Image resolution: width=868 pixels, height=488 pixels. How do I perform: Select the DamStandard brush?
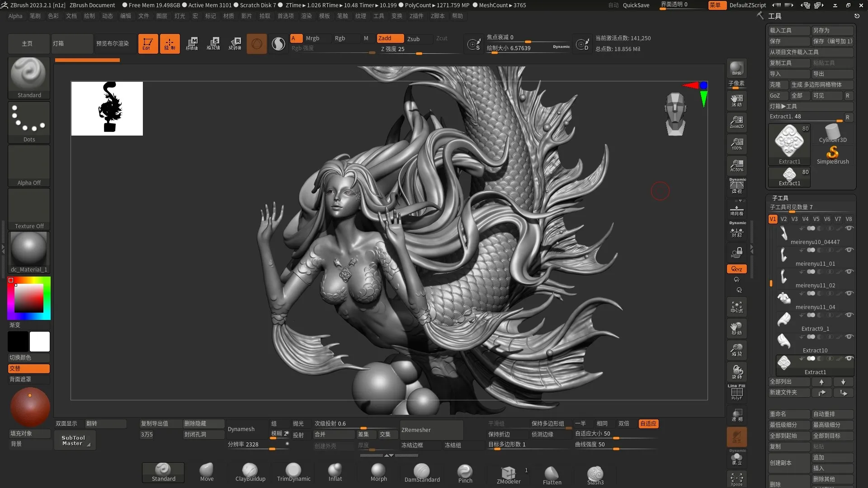[x=422, y=473]
